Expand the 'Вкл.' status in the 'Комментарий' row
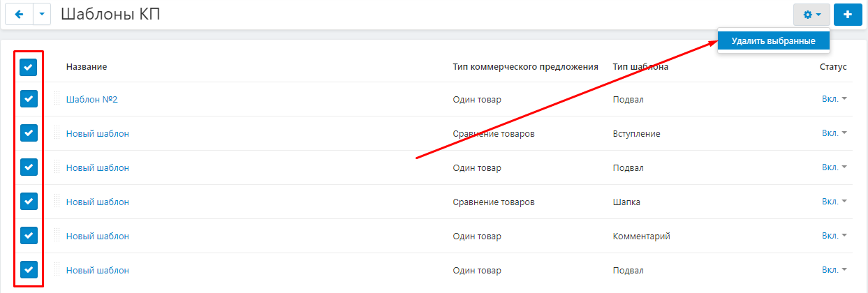Image resolution: width=868 pixels, height=293 pixels. 834,236
